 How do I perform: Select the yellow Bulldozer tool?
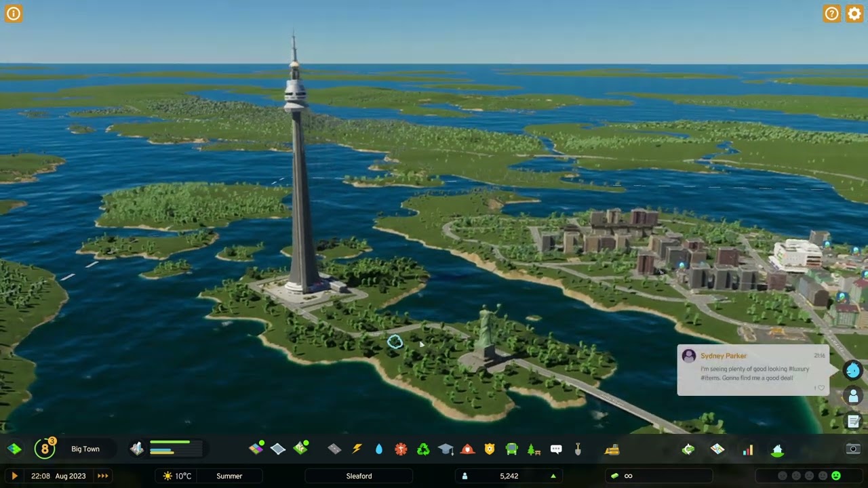(x=612, y=449)
